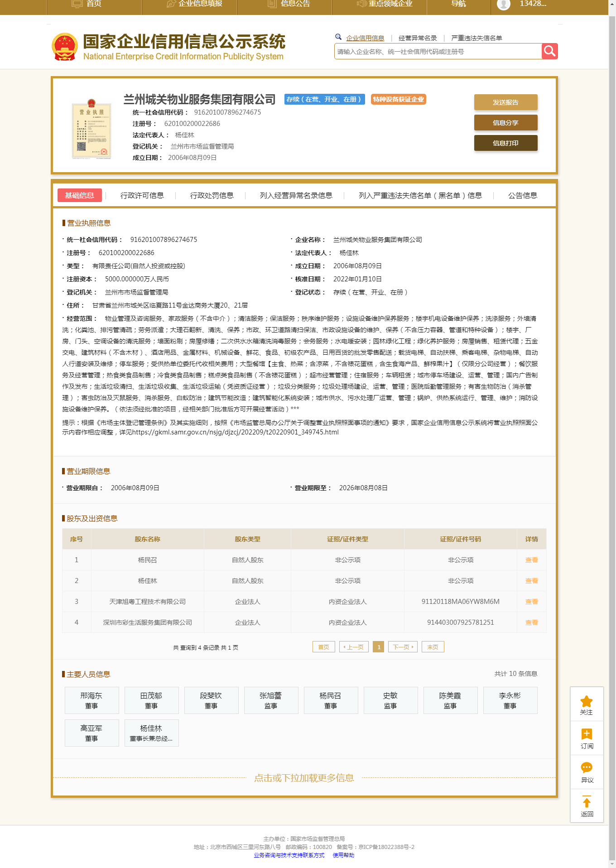Open personnel card 田茂郁 董事
616x868 pixels.
pos(151,700)
